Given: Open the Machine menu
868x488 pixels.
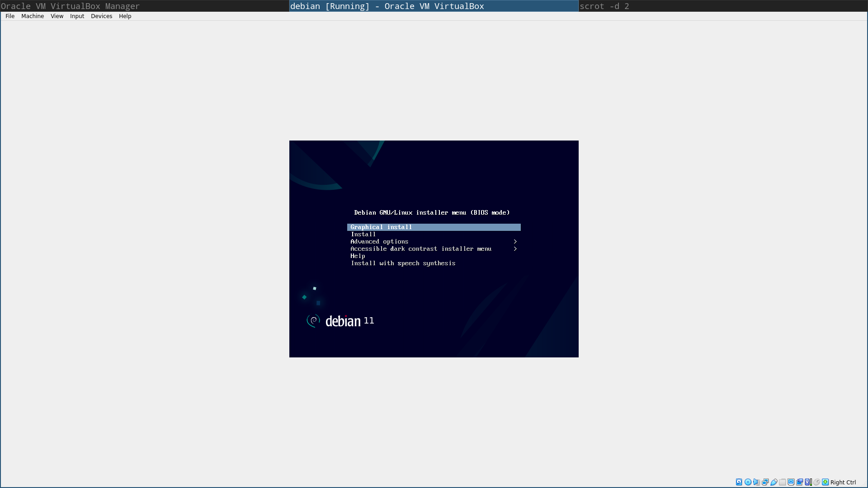Looking at the screenshot, I should click(33, 16).
